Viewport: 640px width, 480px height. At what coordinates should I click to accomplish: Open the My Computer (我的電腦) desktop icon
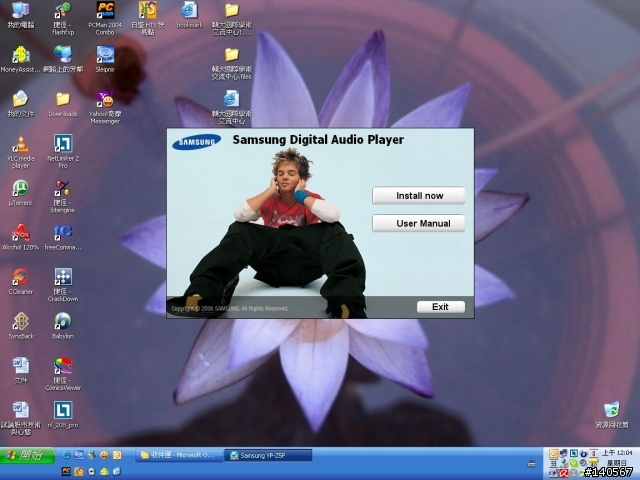pyautogui.click(x=20, y=16)
